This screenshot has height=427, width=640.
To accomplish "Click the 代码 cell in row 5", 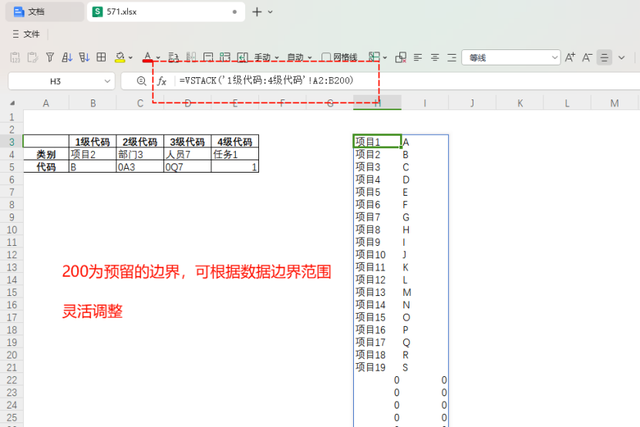I will pyautogui.click(x=46, y=167).
